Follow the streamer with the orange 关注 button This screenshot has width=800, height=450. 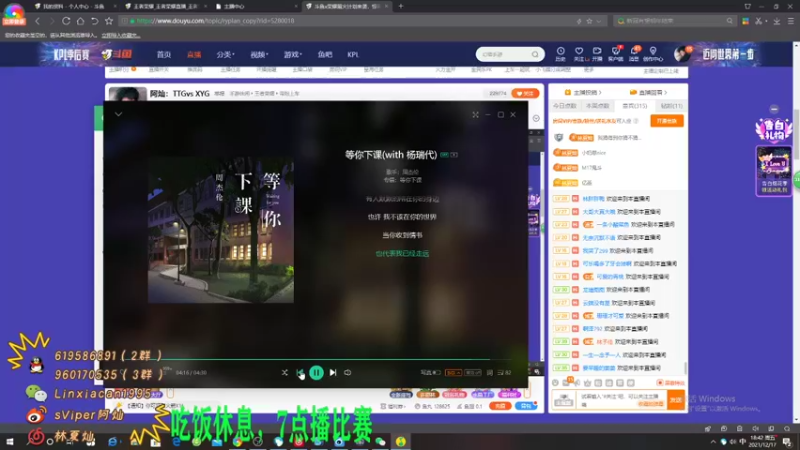coord(525,93)
